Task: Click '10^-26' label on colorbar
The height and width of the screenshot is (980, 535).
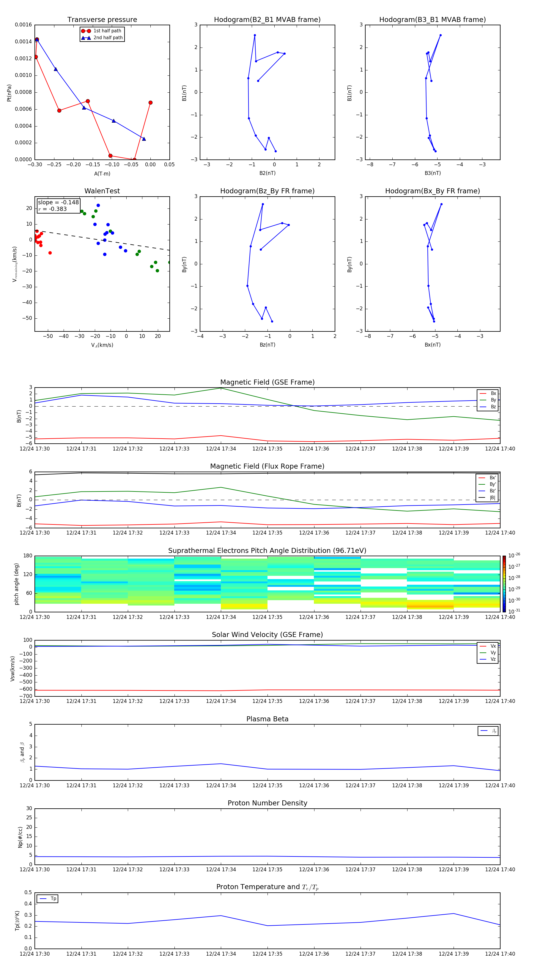Action: [514, 555]
